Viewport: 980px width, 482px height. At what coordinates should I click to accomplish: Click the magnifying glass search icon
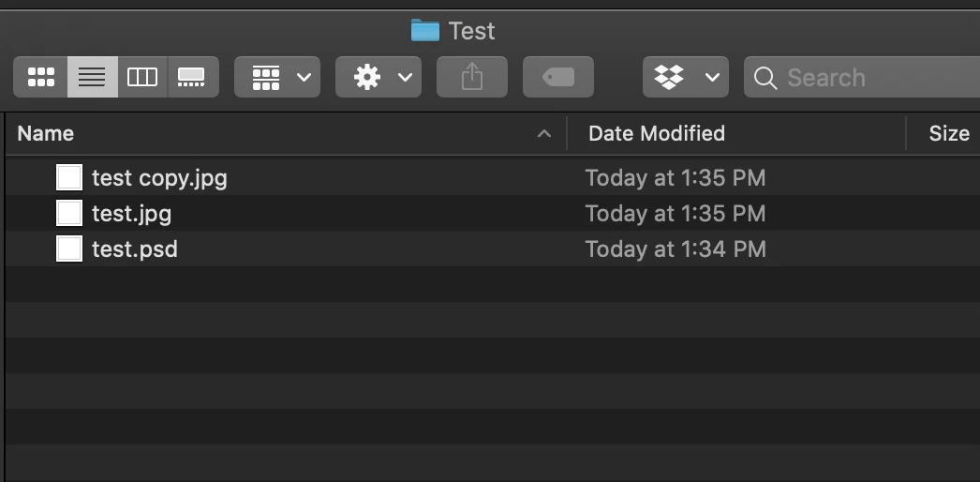[765, 78]
